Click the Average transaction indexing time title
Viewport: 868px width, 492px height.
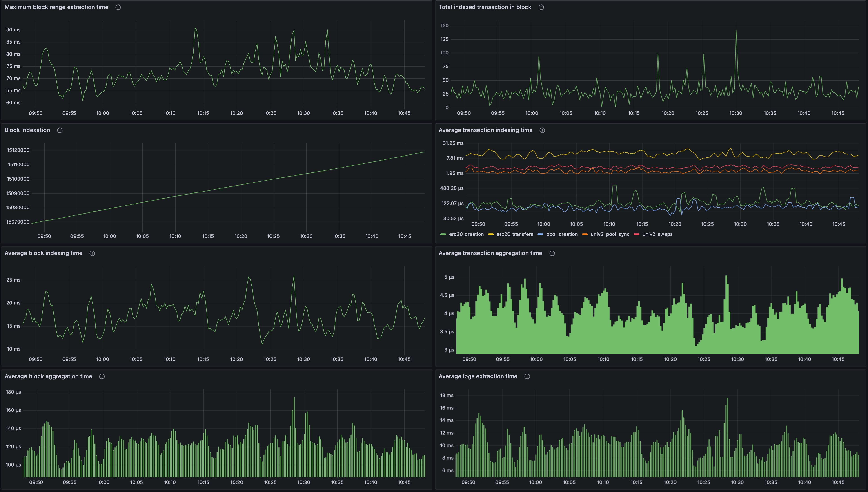(x=485, y=130)
